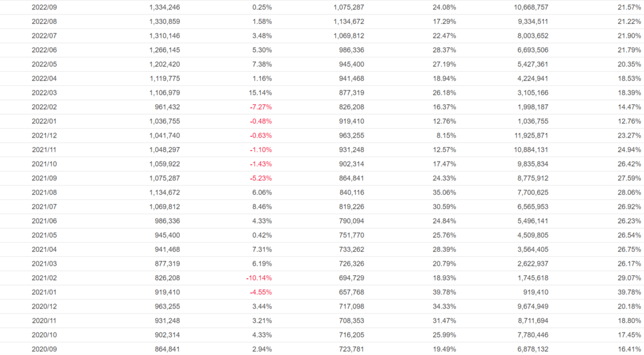Select the red -5.23% cell
The width and height of the screenshot is (644, 355).
(x=259, y=178)
